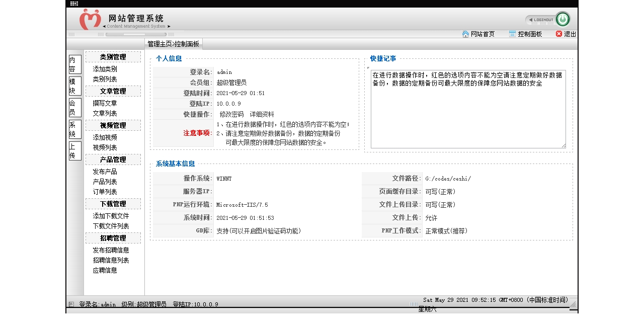Click the LOGINOUT arrow button
644x326 pixels.
click(x=540, y=20)
